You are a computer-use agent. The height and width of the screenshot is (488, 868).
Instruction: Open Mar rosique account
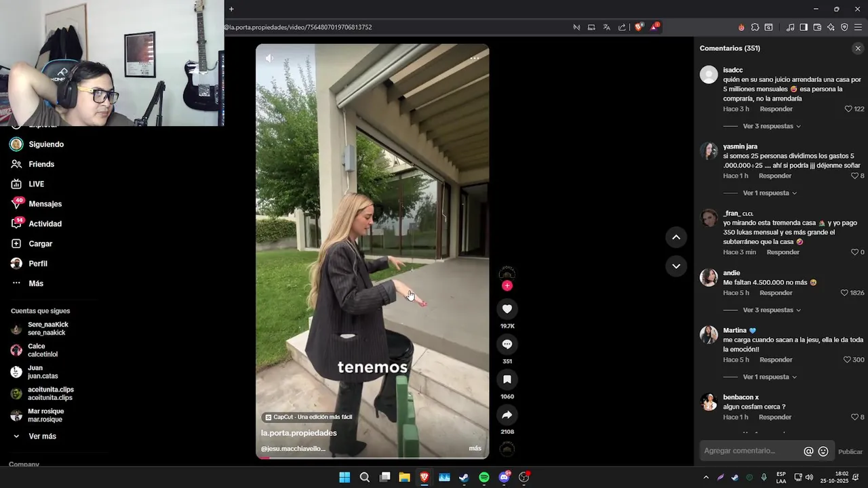[45, 415]
